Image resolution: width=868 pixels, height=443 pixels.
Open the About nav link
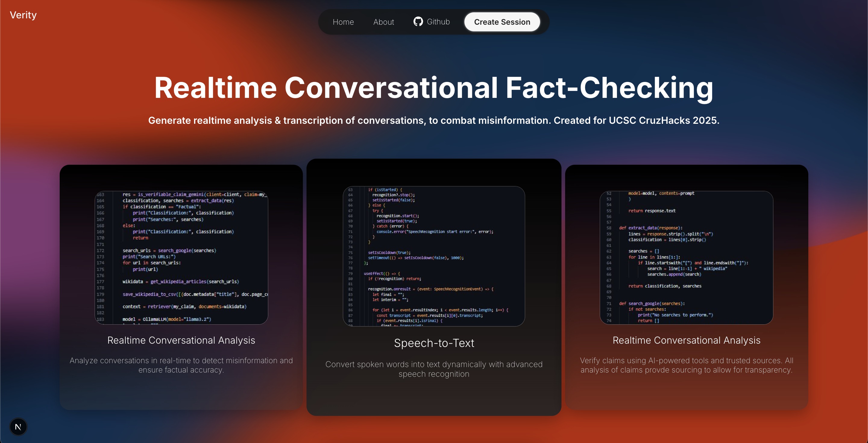(383, 22)
